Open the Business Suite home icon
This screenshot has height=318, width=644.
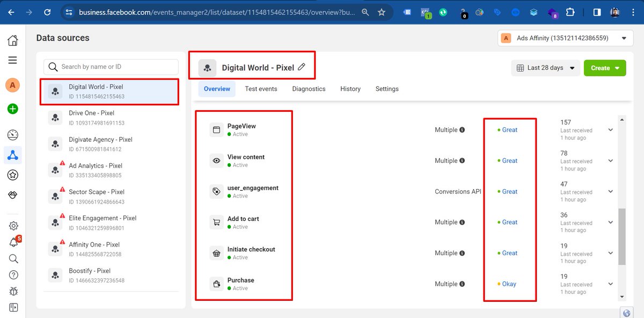coord(13,40)
